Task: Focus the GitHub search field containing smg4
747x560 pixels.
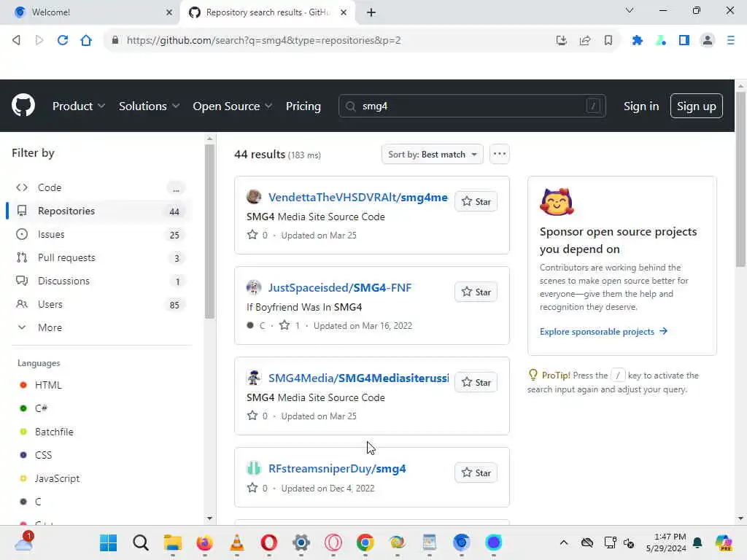Action: 472,106
